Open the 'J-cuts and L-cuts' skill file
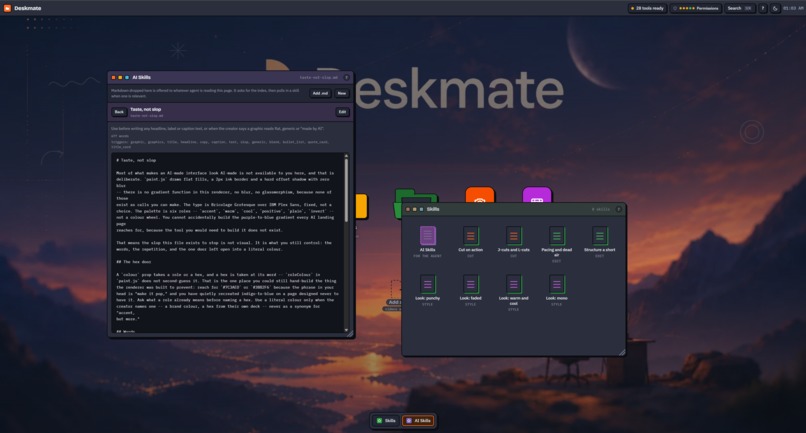 coord(514,236)
